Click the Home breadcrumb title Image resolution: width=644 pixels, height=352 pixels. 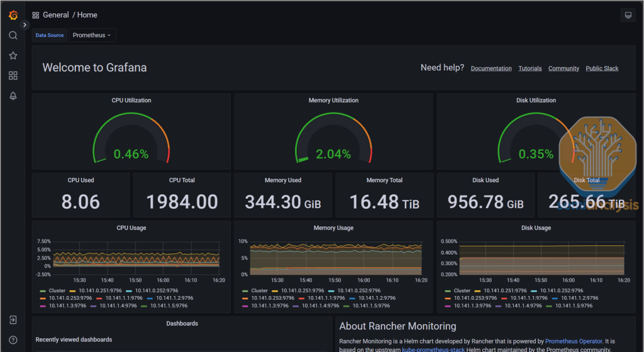(x=87, y=14)
